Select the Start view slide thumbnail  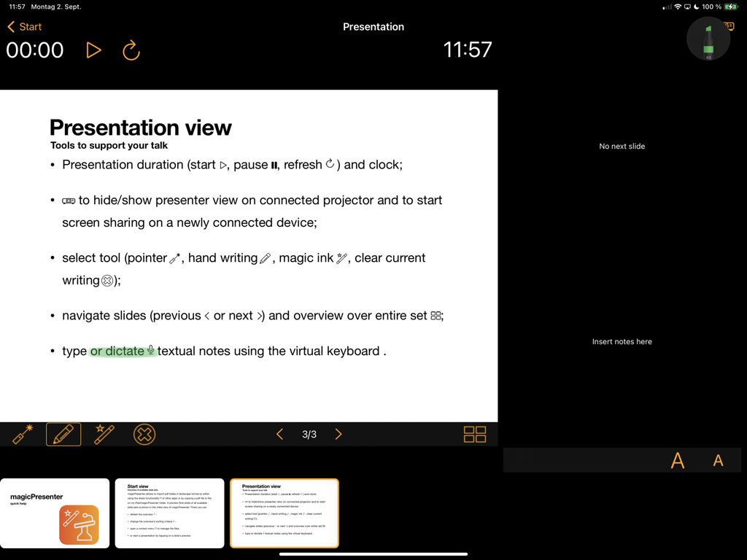pyautogui.click(x=169, y=513)
